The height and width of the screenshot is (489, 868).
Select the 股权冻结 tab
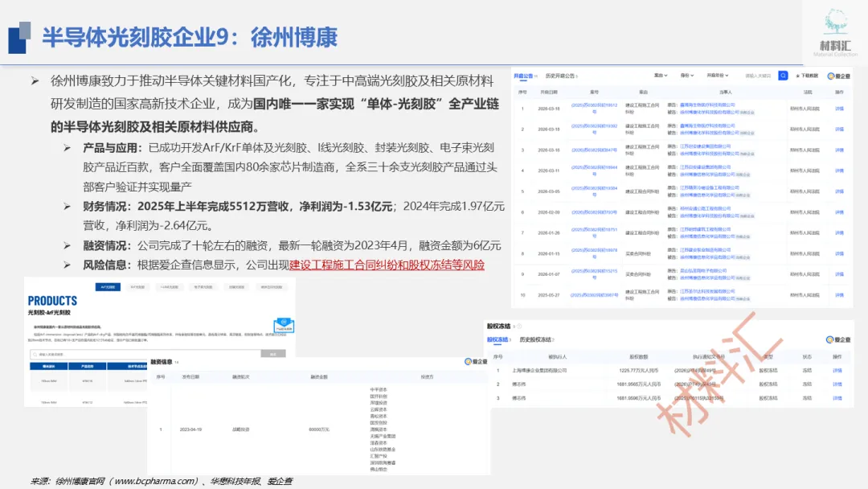(x=498, y=339)
